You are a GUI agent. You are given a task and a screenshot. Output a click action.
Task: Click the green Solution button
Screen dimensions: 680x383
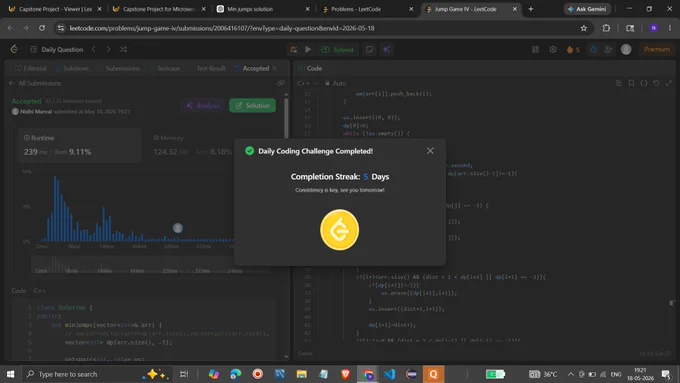(252, 105)
